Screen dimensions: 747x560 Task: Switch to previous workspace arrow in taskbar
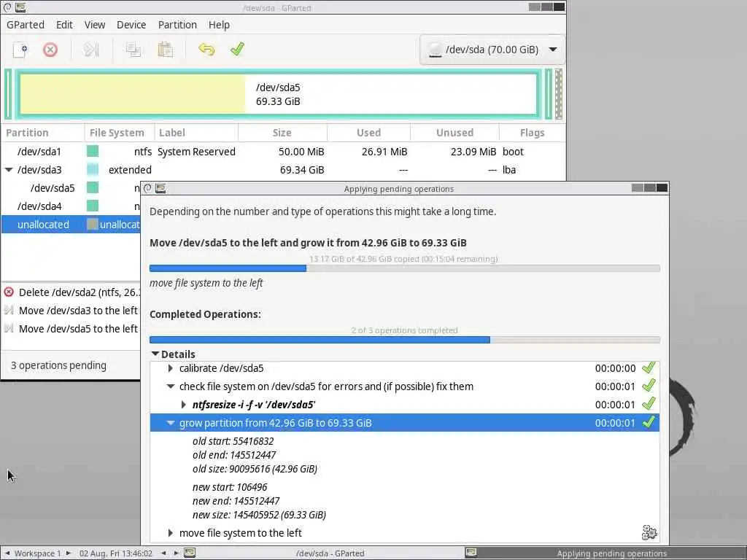[x=7, y=553]
